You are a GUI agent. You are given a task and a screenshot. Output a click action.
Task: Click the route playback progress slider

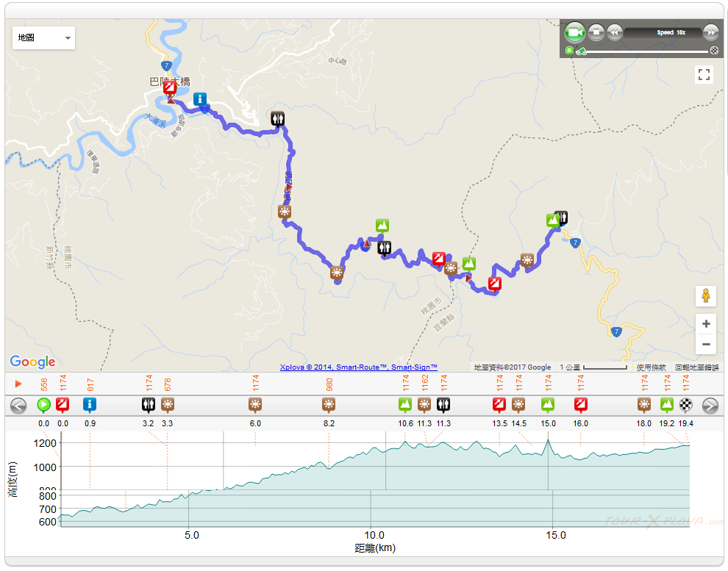pos(647,51)
